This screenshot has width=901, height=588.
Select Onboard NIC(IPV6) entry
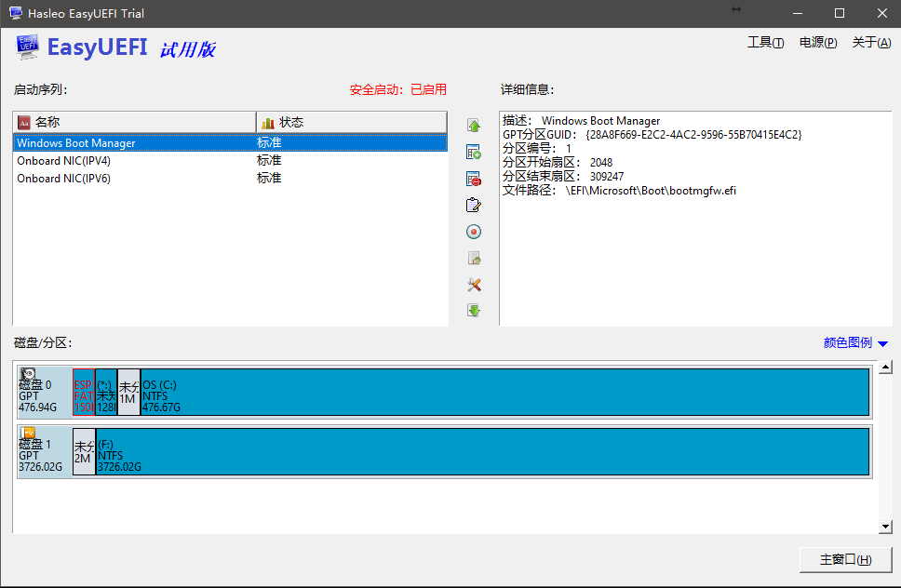click(230, 179)
